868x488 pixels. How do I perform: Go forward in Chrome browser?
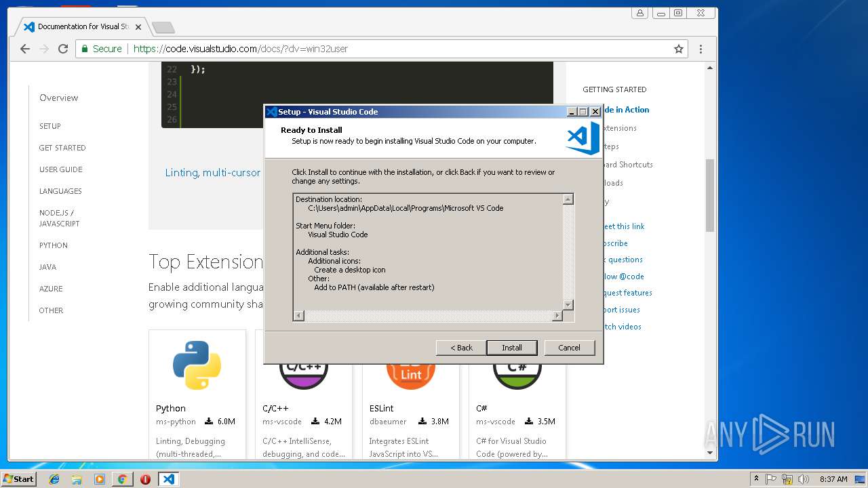tap(44, 49)
